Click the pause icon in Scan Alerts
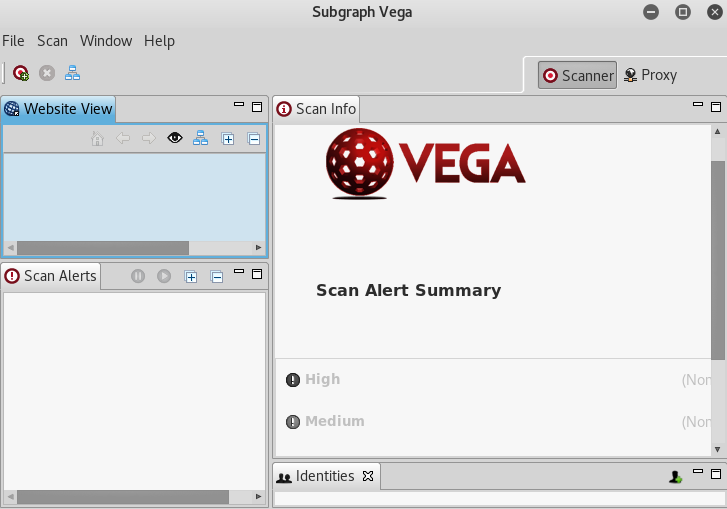This screenshot has width=727, height=509. point(138,276)
